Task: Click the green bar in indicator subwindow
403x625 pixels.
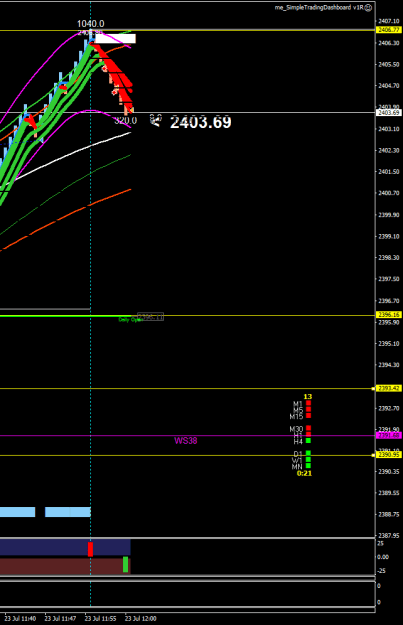Action: tap(126, 565)
